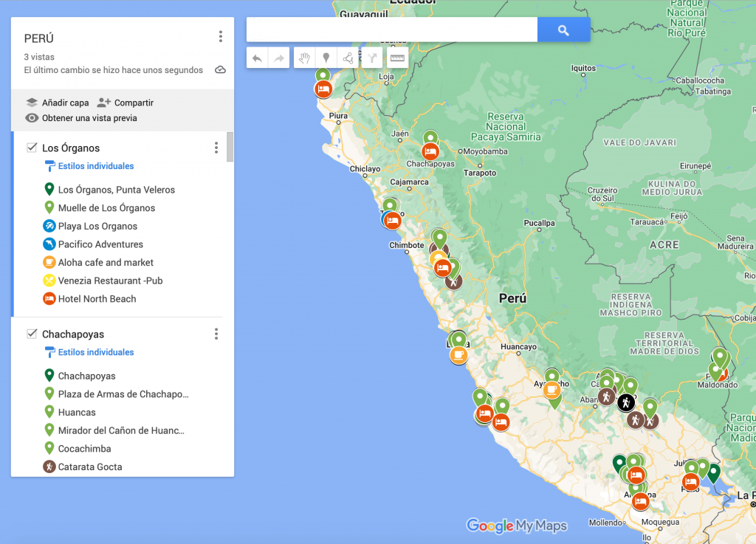
Task: Open Obtener una vista previa
Action: (81, 118)
